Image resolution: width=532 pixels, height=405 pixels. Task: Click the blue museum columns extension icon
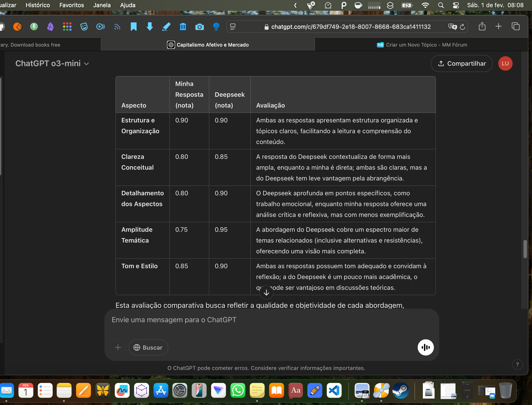coord(183,27)
